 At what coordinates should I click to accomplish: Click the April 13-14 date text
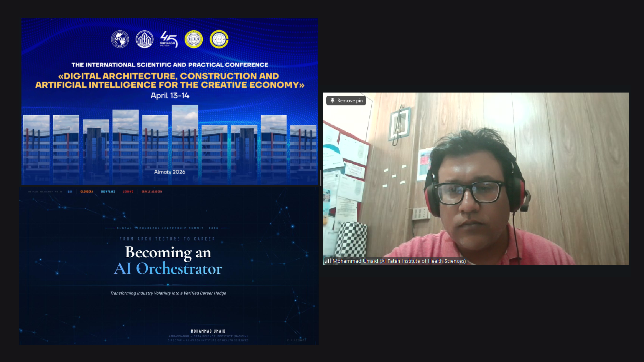click(170, 96)
